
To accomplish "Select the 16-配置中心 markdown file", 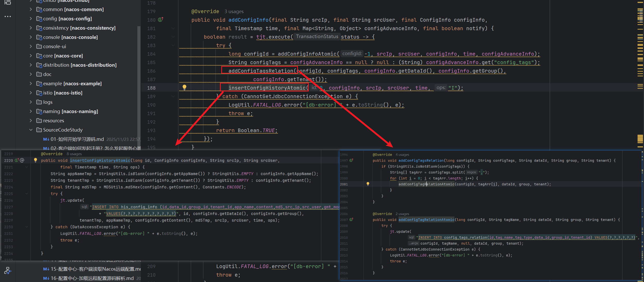I will (x=92, y=278).
